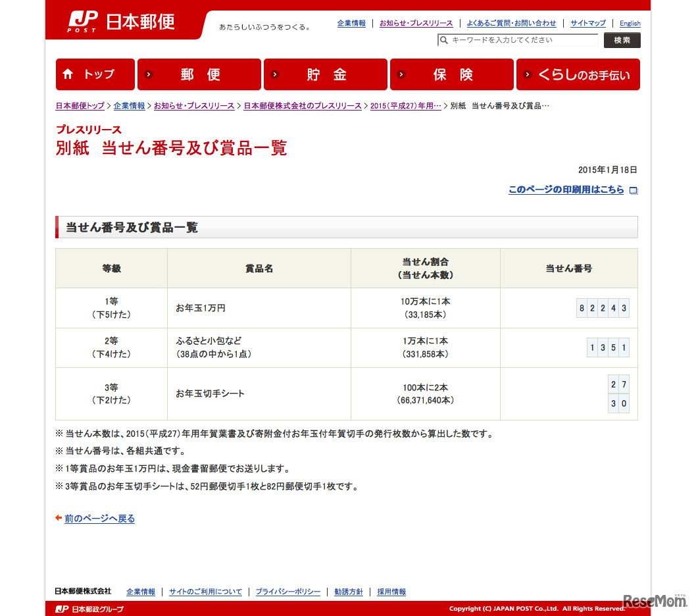Open the 貯金 navigation tab
The width and height of the screenshot is (696, 616).
[x=326, y=74]
